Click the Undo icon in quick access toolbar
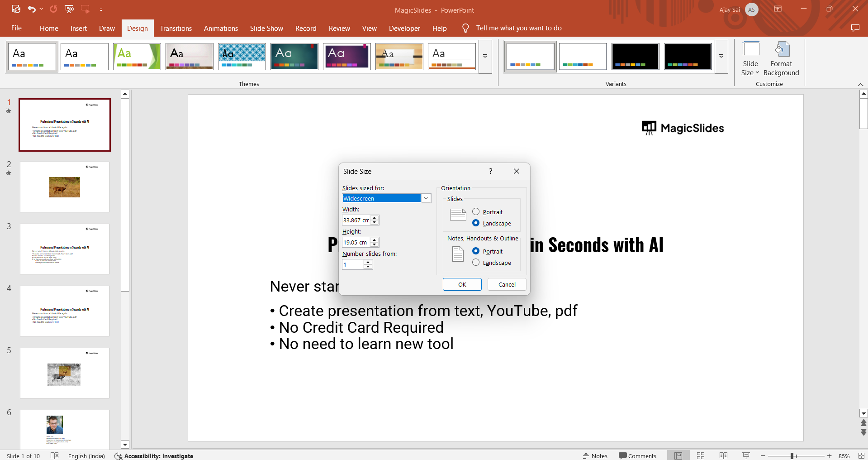Image resolution: width=868 pixels, height=460 pixels. pos(31,9)
